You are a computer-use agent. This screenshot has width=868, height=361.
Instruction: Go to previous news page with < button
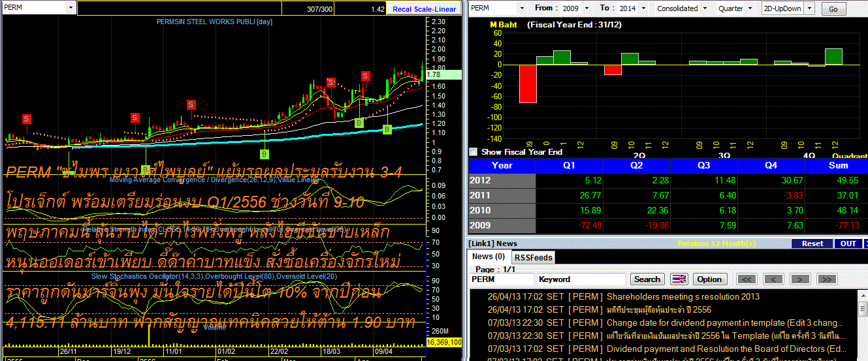click(773, 279)
